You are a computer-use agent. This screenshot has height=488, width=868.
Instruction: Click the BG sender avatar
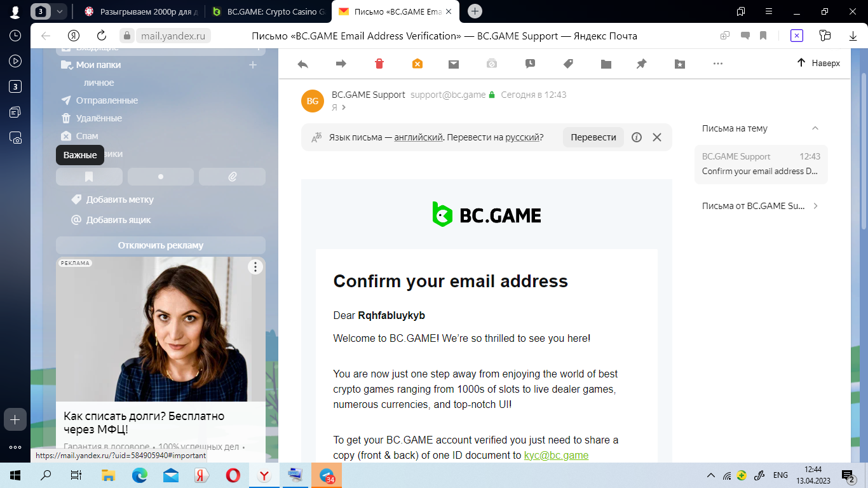313,101
